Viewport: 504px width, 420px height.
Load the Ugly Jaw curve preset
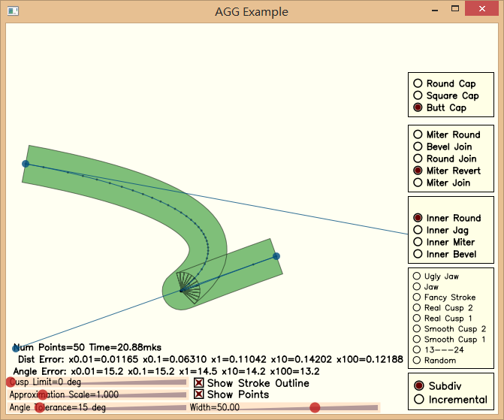[x=436, y=276]
